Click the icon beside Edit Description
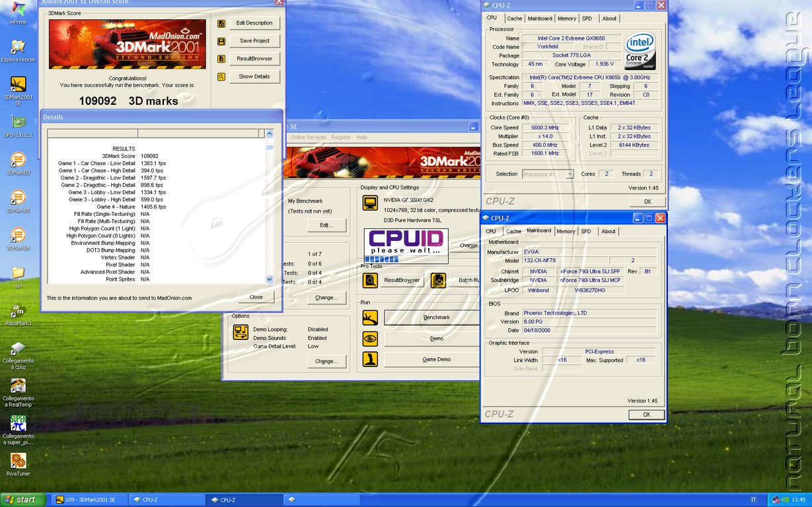This screenshot has width=812, height=507. pos(221,23)
